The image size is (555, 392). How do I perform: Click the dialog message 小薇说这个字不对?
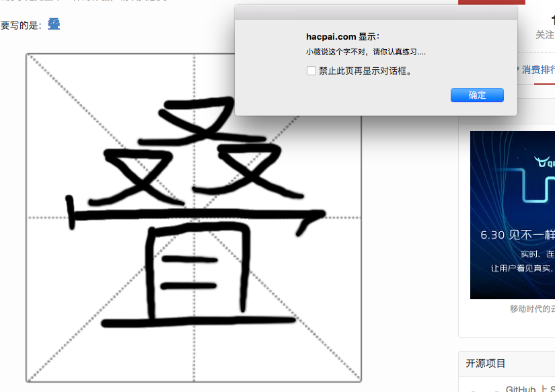pyautogui.click(x=366, y=52)
